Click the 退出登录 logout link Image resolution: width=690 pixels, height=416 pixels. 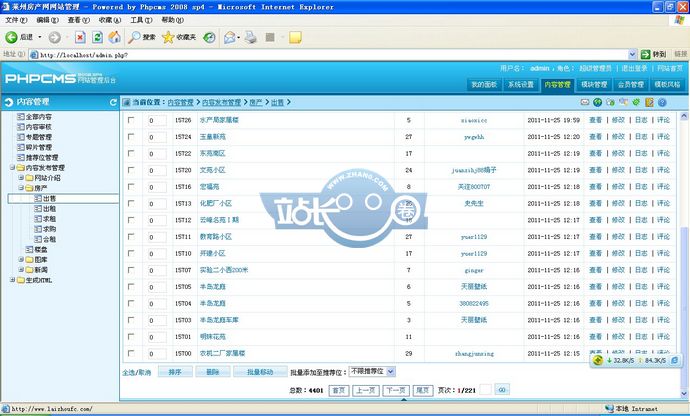point(634,68)
